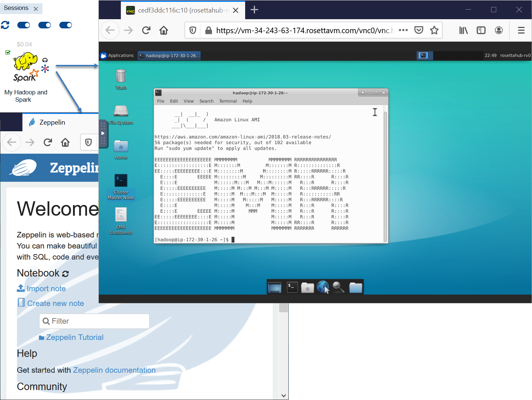Open the Firefox hamburger menu
532x400 pixels.
521,30
